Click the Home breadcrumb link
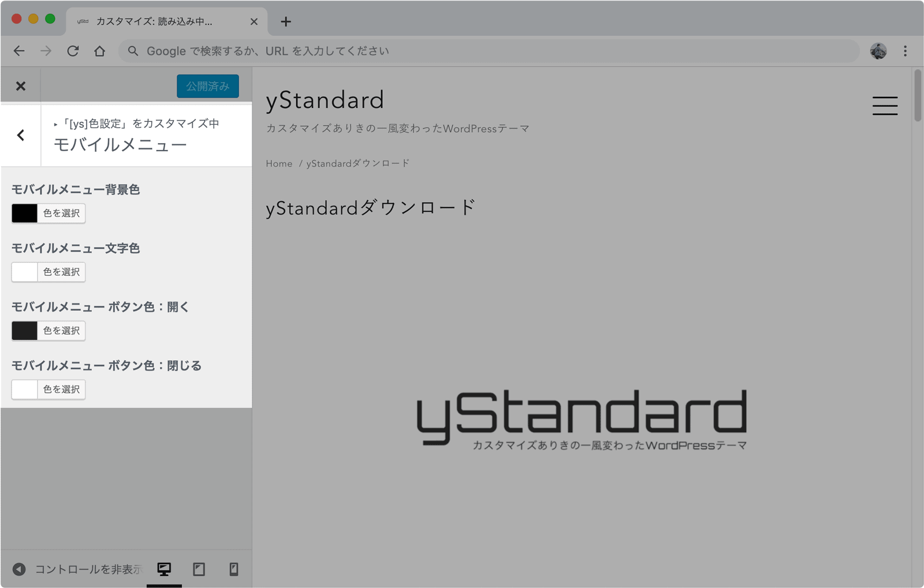924x588 pixels. point(279,163)
